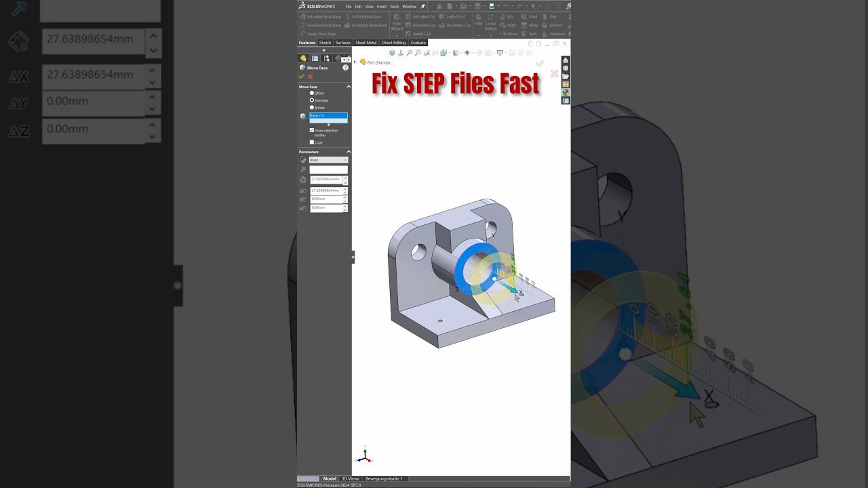Open the Fillet dropdown arrow

[479, 35]
